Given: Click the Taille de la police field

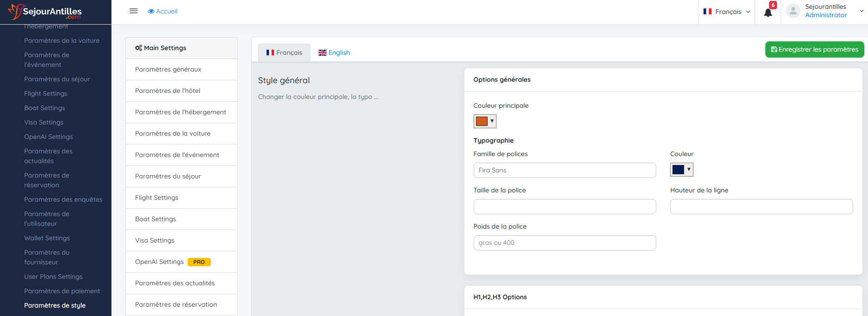Looking at the screenshot, I should tap(564, 207).
